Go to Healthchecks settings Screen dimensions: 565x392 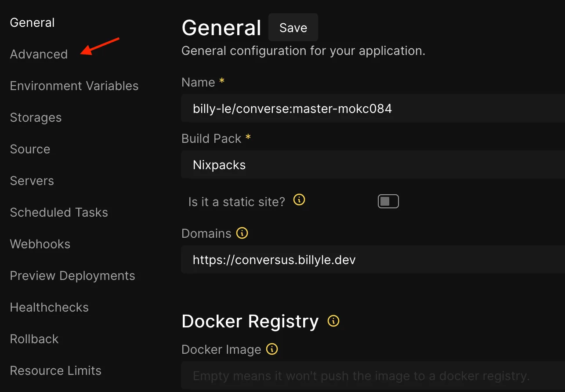point(49,307)
